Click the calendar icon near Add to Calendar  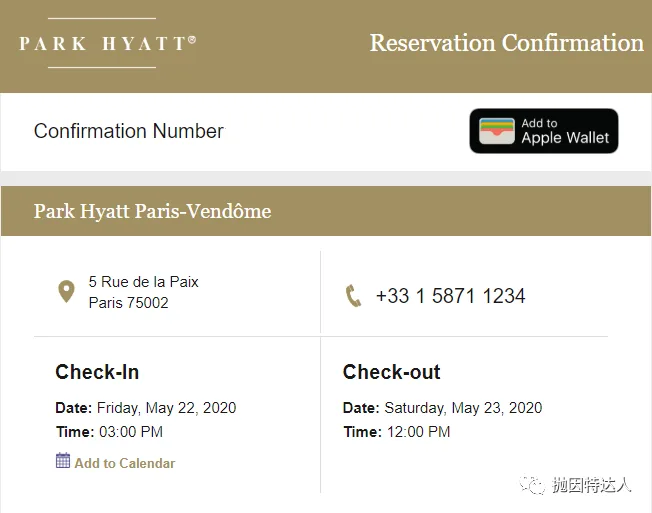pyautogui.click(x=63, y=460)
